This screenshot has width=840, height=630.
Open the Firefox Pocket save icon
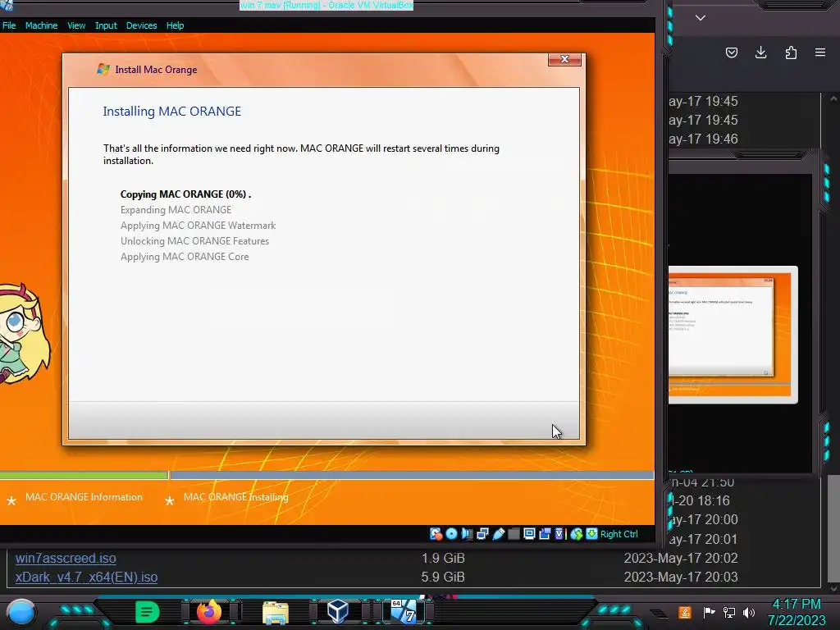point(731,52)
